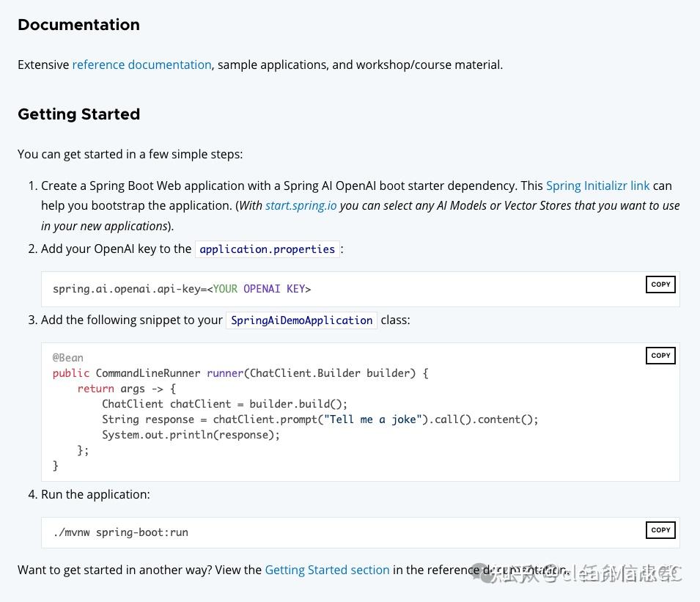The image size is (700, 602).
Task: Visit the start.spring.io link
Action: coord(301,205)
